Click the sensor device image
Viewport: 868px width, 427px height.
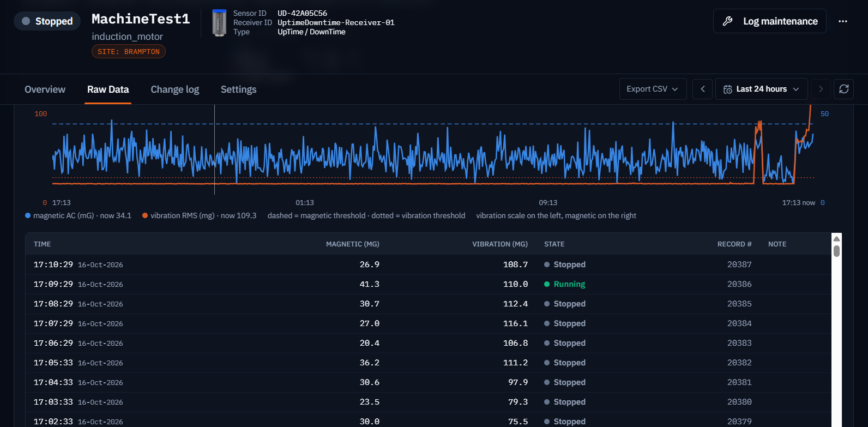pyautogui.click(x=219, y=23)
